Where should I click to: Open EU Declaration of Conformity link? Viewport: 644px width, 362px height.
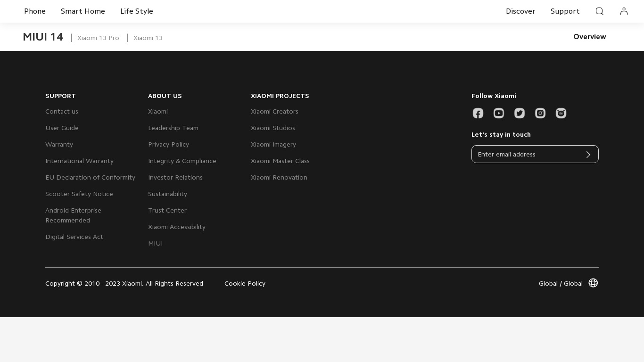click(x=90, y=177)
